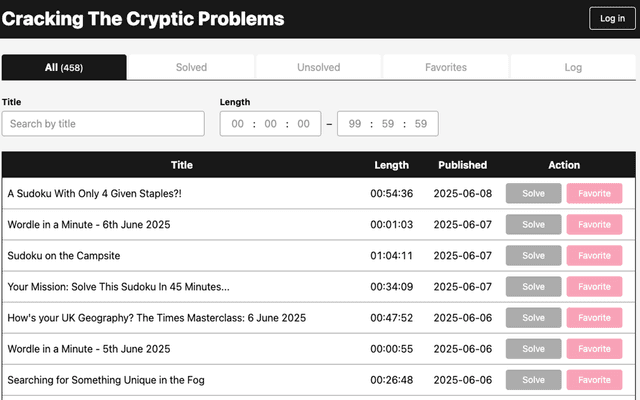Click the Cracking The Cryptic Problems heading
This screenshot has height=400, width=640.
click(143, 19)
